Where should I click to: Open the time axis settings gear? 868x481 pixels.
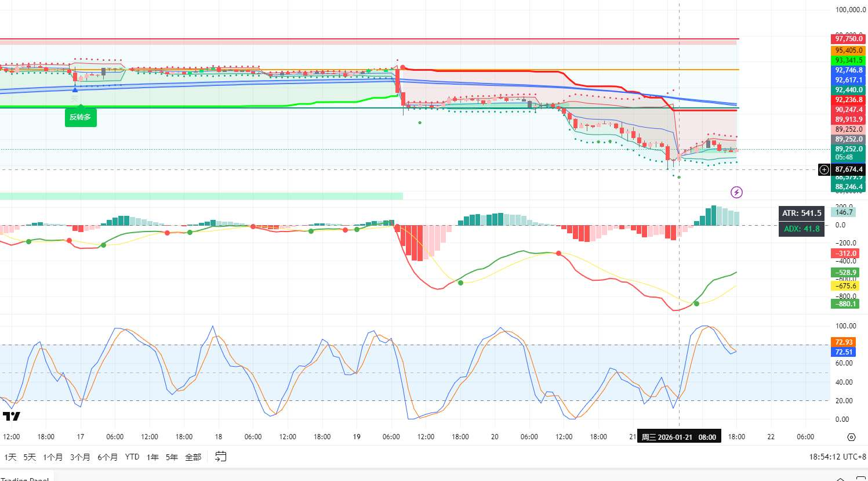pos(851,437)
